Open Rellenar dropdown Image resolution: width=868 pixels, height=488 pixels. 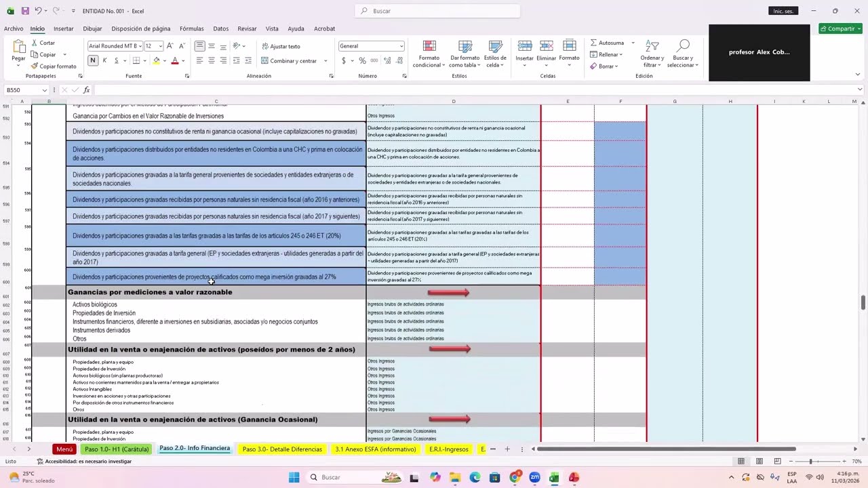pos(607,54)
